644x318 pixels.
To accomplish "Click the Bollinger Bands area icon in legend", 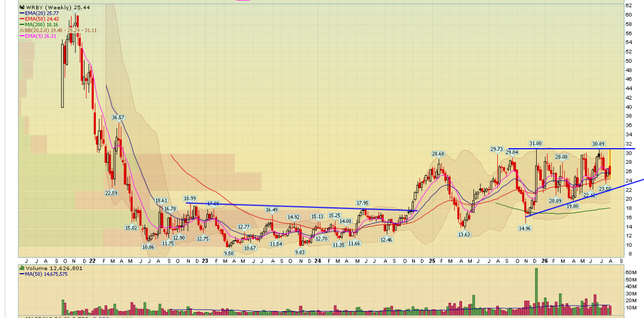I will [x=21, y=30].
